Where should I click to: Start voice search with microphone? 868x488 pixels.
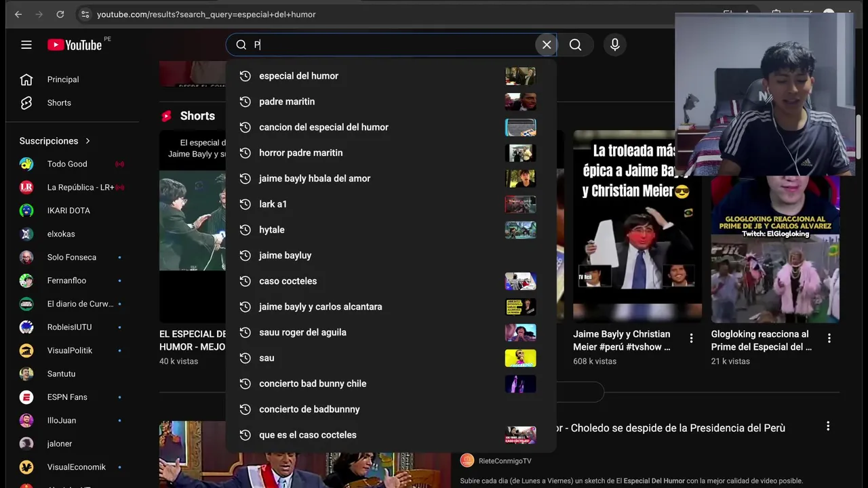click(x=615, y=45)
